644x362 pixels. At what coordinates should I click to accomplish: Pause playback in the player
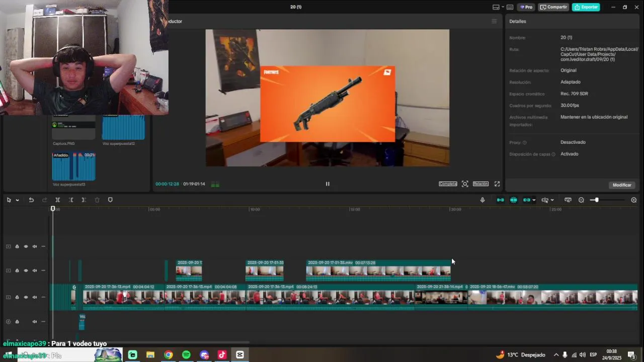328,184
